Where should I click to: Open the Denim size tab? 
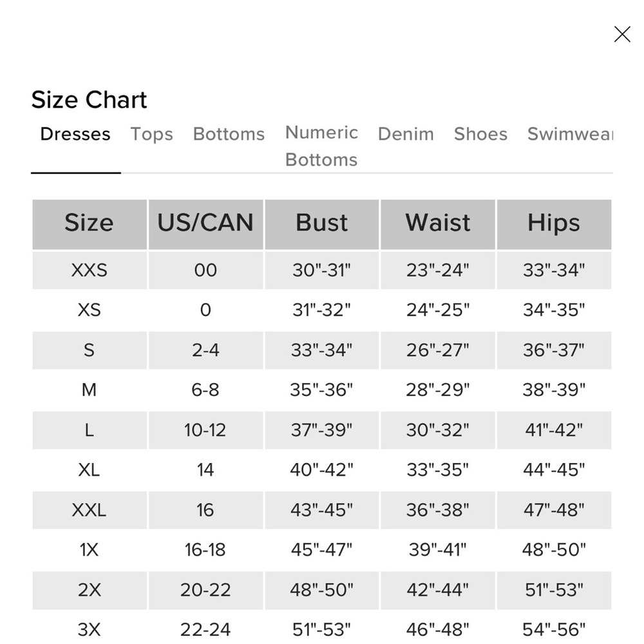tap(406, 134)
